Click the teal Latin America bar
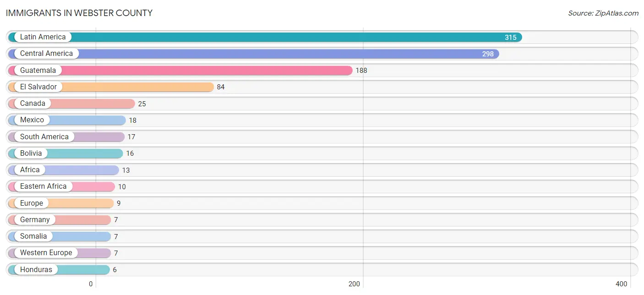Screen dimensions: 644x295 265,38
